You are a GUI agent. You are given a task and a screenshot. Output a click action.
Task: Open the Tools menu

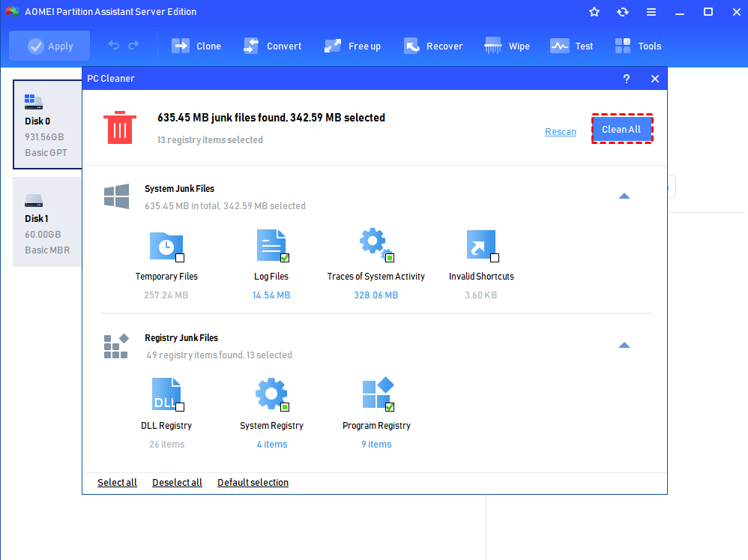click(x=639, y=46)
